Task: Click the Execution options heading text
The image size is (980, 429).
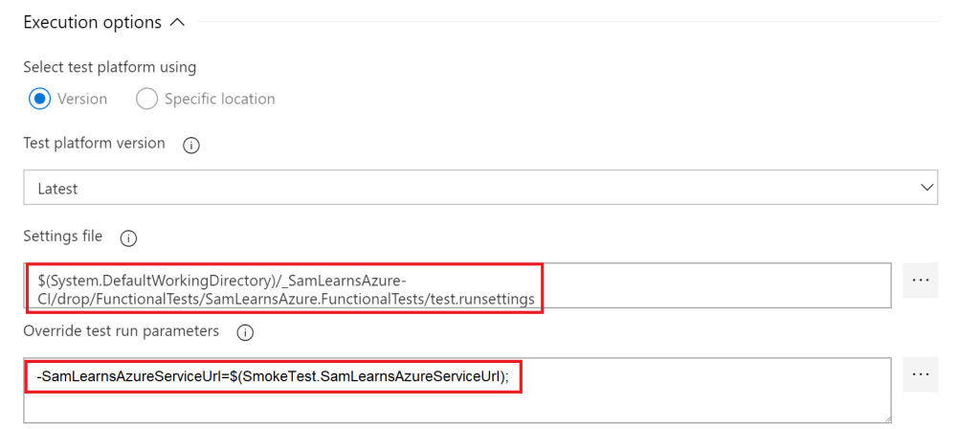Action: click(92, 21)
